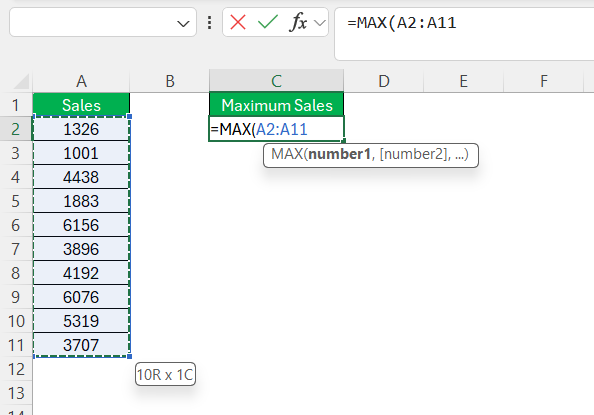Click number1 argument in MAX tooltip

pos(339,154)
